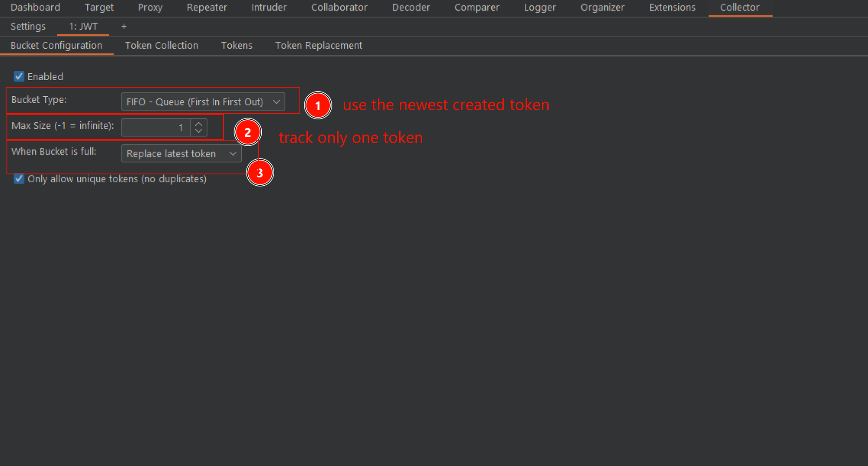Image resolution: width=868 pixels, height=466 pixels.
Task: Select the 1: JWT bucket tab
Action: pyautogui.click(x=83, y=26)
